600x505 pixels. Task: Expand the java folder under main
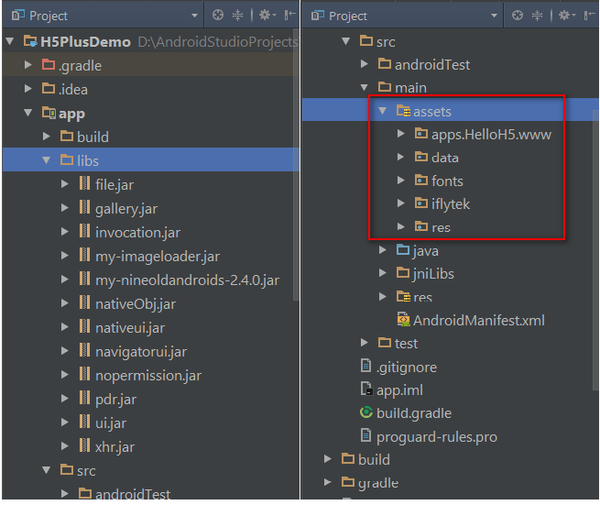click(382, 250)
